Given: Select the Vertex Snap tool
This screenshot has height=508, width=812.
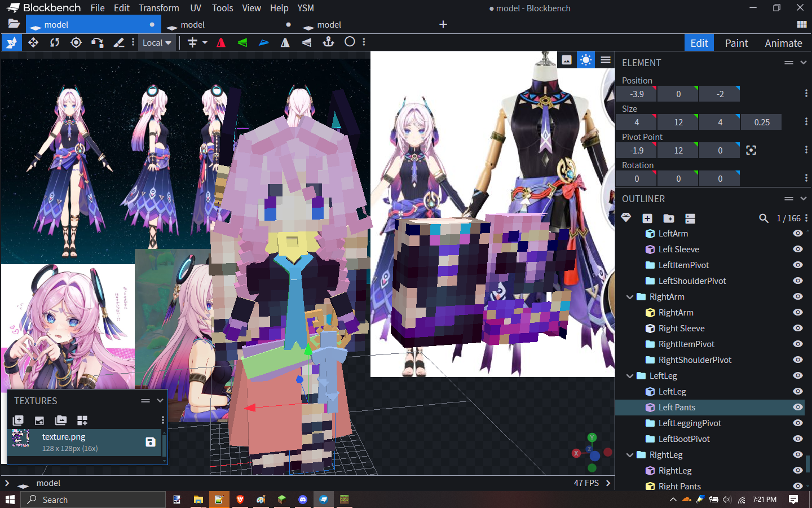Looking at the screenshot, I should tap(97, 42).
